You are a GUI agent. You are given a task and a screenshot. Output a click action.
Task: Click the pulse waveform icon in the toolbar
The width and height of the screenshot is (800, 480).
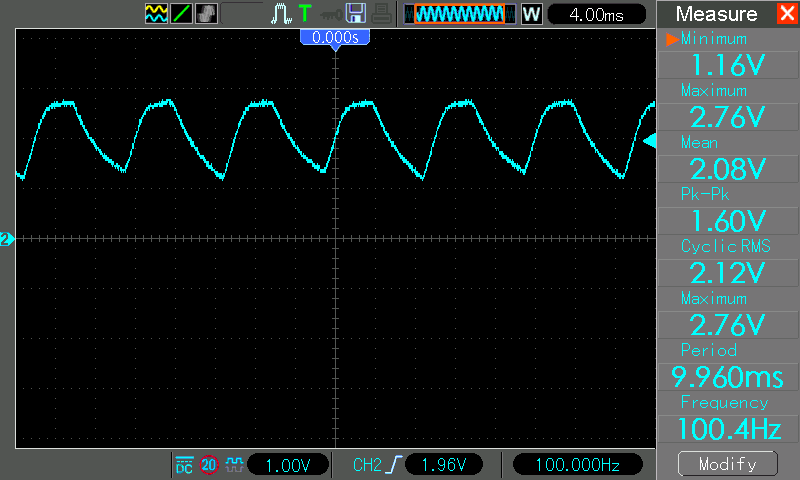pos(281,14)
